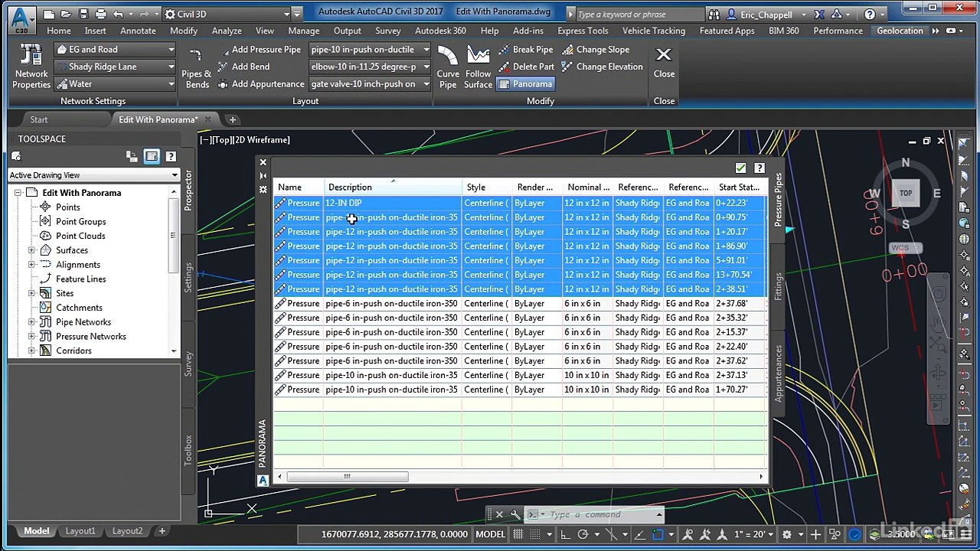
Task: Activate the Follow Surface tool
Action: click(x=478, y=67)
